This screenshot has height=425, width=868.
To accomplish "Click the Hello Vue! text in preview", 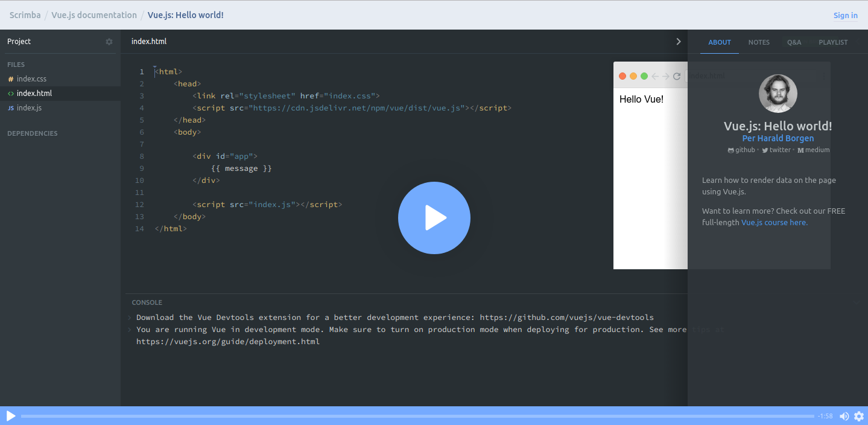I will point(641,99).
